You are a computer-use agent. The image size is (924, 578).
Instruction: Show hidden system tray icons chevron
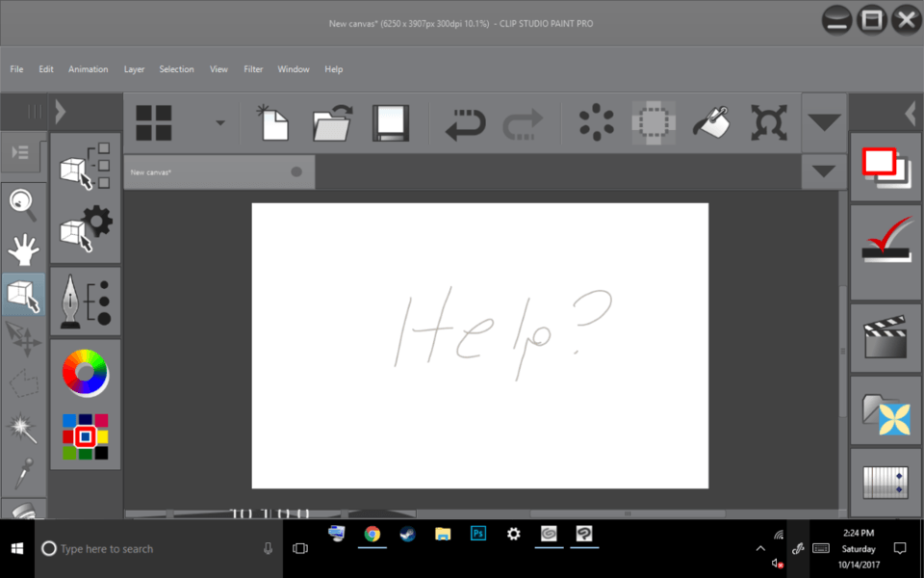[760, 548]
